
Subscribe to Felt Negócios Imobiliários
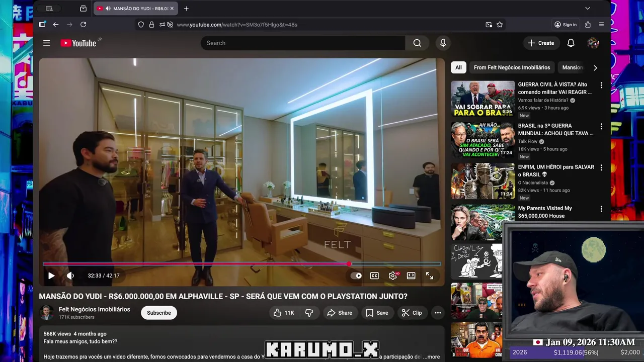(x=159, y=313)
